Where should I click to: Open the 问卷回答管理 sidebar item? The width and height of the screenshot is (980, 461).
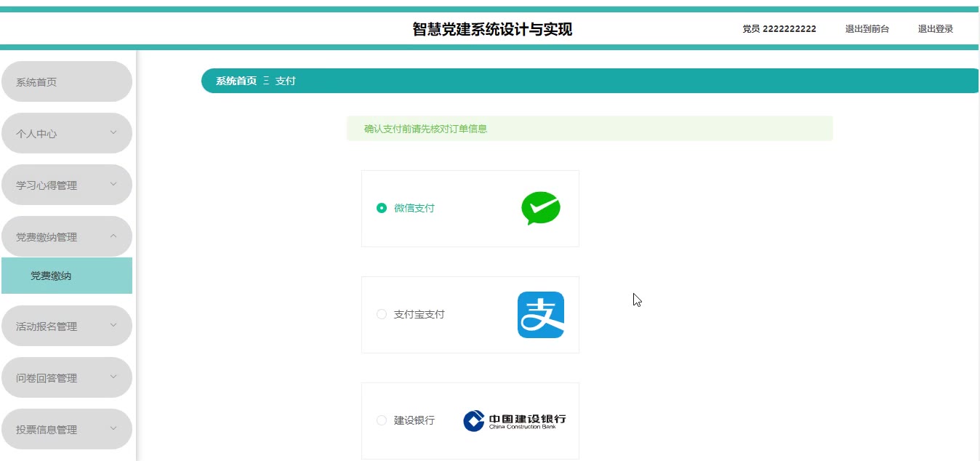pos(67,377)
